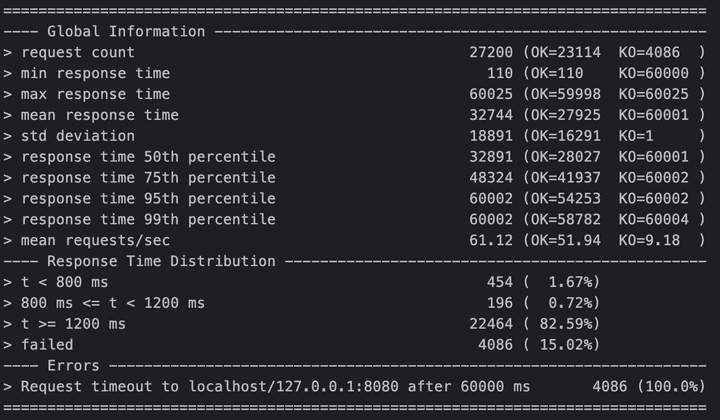Click the 50th percentile response time label
Image resolution: width=720 pixels, height=420 pixels.
(147, 157)
